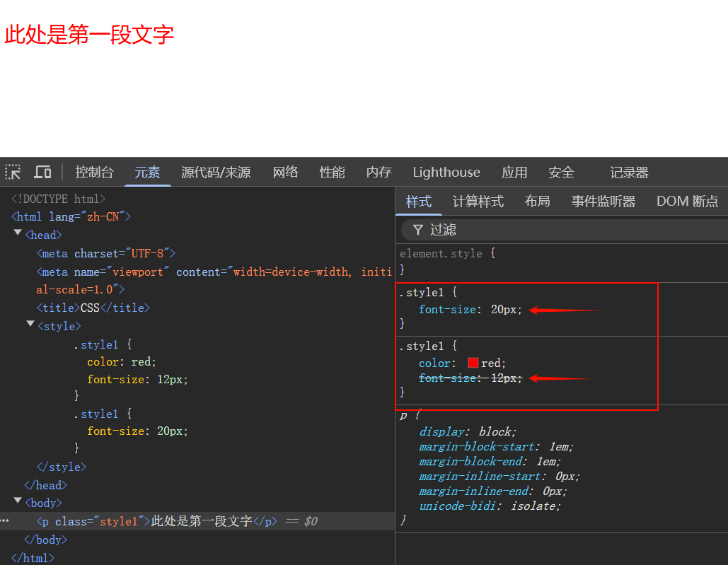Viewport: 728px width, 565px height.
Task: Click margin-block-start: 1em declaration
Action: [x=497, y=447]
